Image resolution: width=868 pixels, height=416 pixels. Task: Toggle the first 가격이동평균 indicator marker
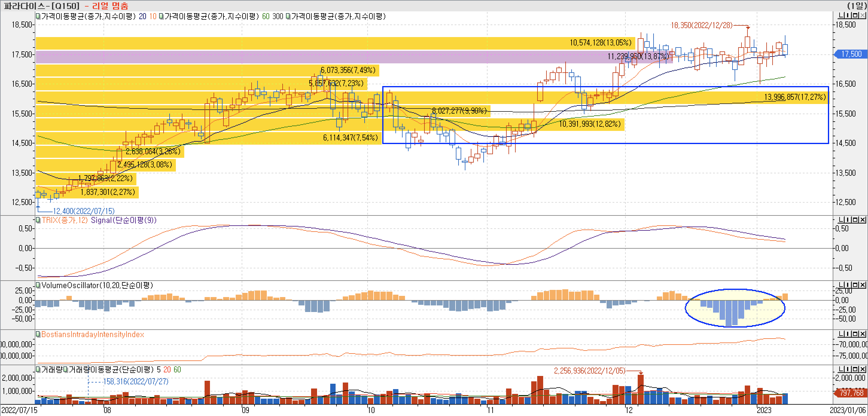38,16
